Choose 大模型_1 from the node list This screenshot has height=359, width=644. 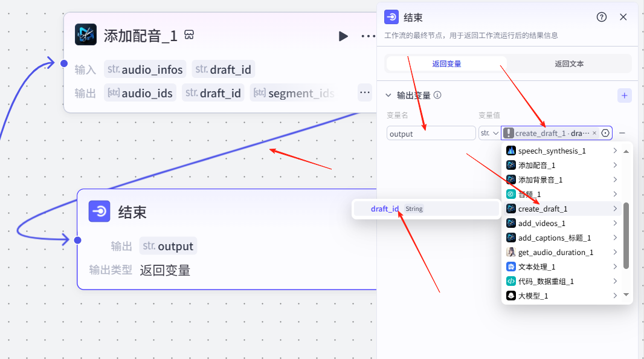[533, 296]
